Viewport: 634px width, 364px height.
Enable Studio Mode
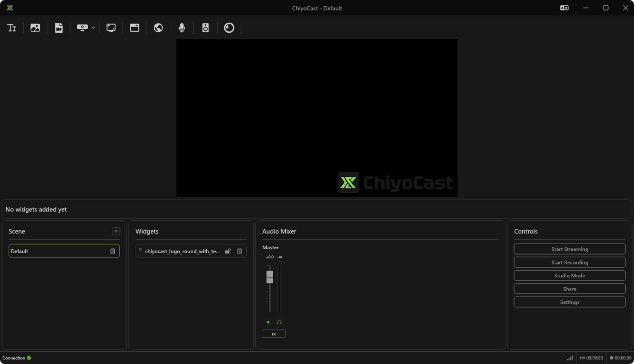(x=570, y=276)
